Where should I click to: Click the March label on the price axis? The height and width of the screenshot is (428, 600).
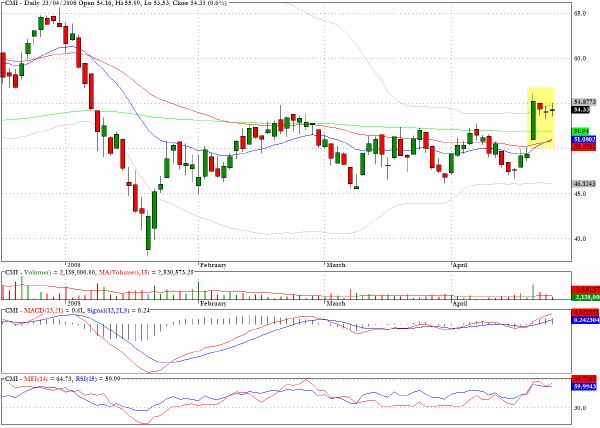tap(336, 265)
